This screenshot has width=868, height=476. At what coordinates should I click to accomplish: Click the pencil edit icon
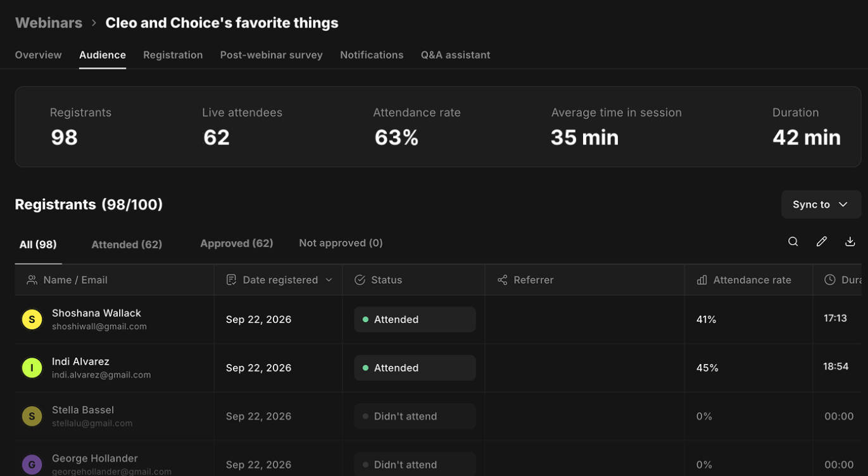click(x=822, y=242)
